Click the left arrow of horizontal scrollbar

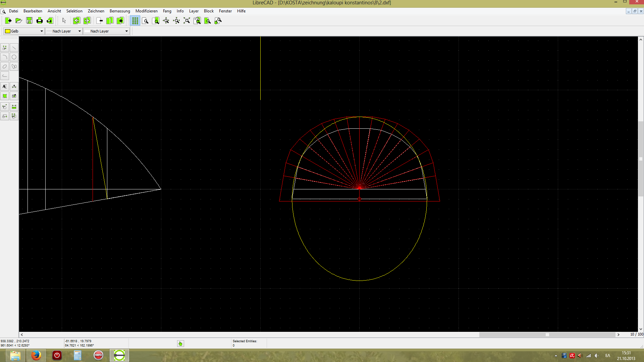pos(22,335)
